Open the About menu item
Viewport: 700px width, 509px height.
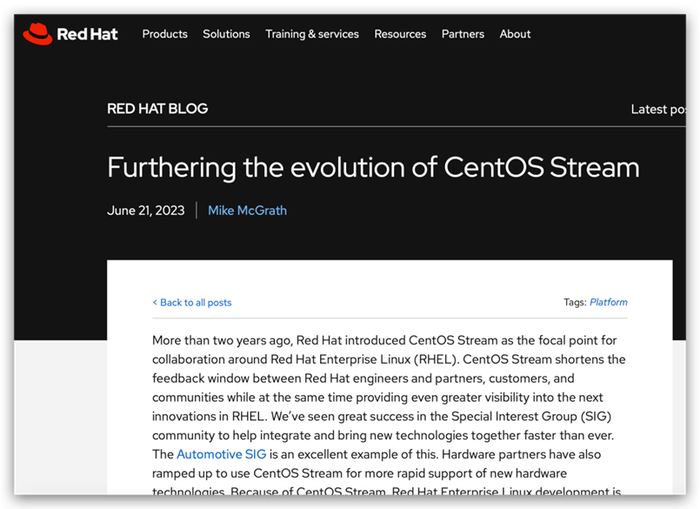pos(515,34)
